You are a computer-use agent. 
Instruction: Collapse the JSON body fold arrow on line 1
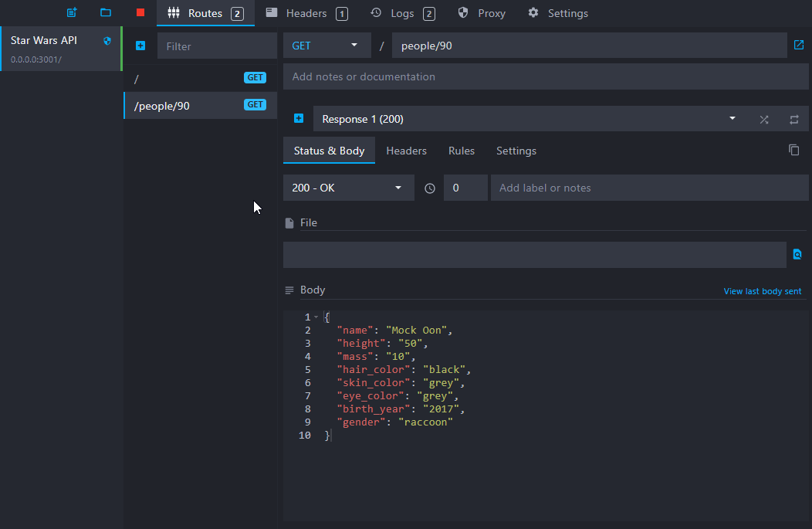pyautogui.click(x=316, y=317)
